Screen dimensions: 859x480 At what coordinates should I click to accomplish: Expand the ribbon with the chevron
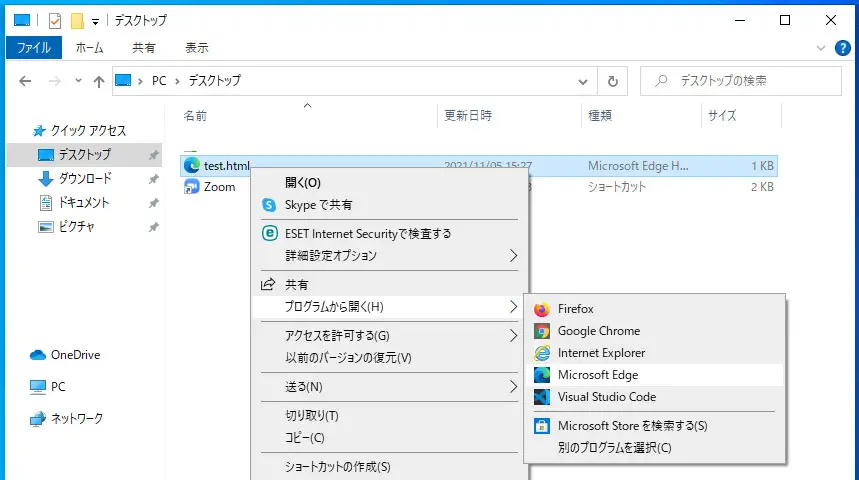[821, 48]
